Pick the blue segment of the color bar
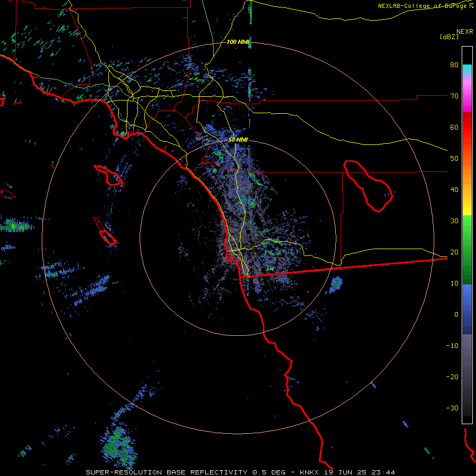The image size is (476, 476). pyautogui.click(x=467, y=309)
